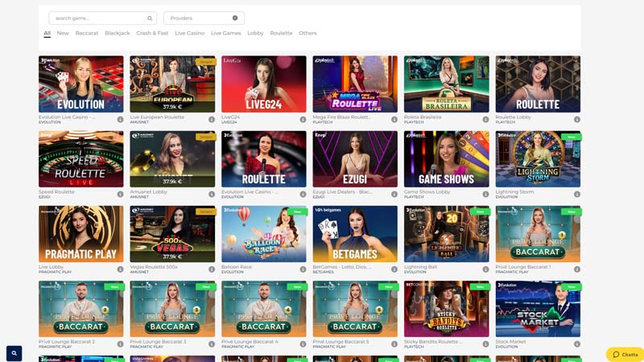Switch to the Live Casino tab
Image resolution: width=644 pixels, height=362 pixels.
click(189, 33)
